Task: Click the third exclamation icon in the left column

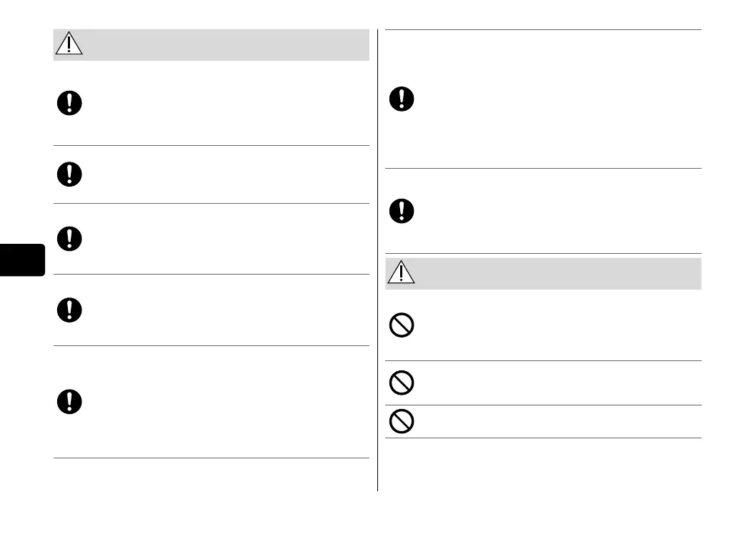Action: pos(69,239)
